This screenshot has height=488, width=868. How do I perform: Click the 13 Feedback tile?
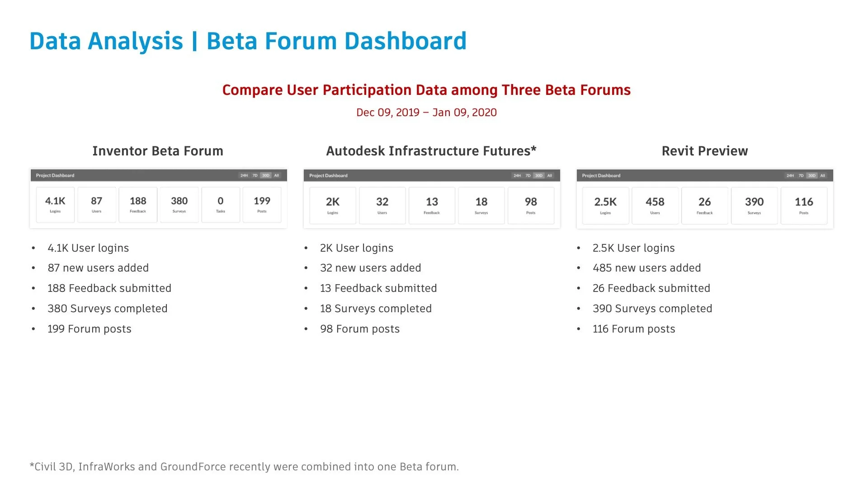432,206
